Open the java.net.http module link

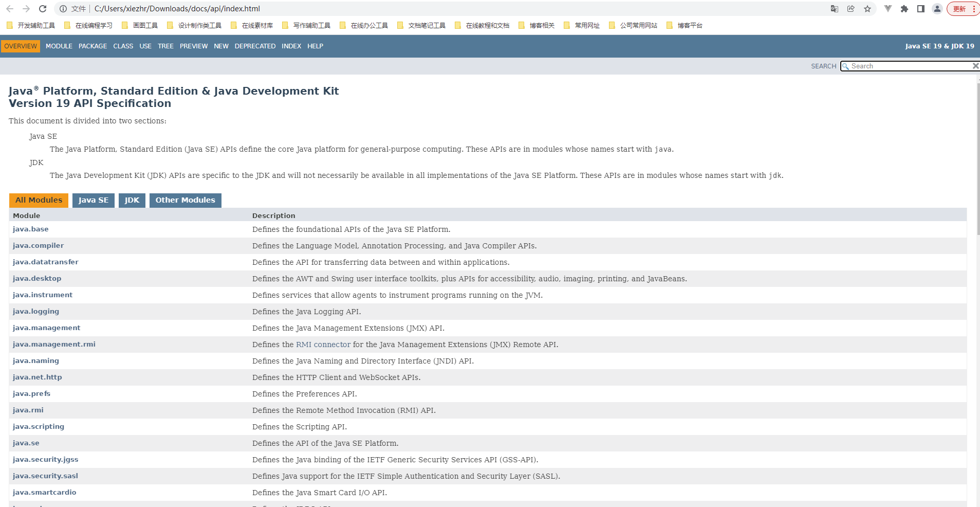tap(38, 377)
